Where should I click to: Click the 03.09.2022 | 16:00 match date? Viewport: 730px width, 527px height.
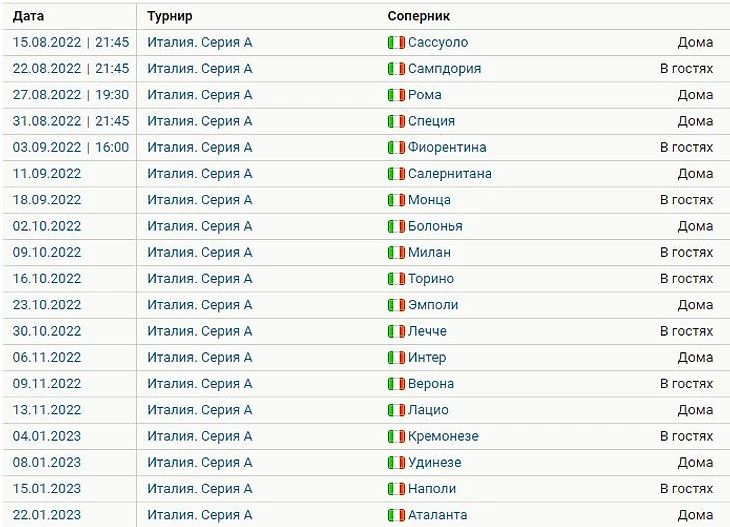pos(70,147)
